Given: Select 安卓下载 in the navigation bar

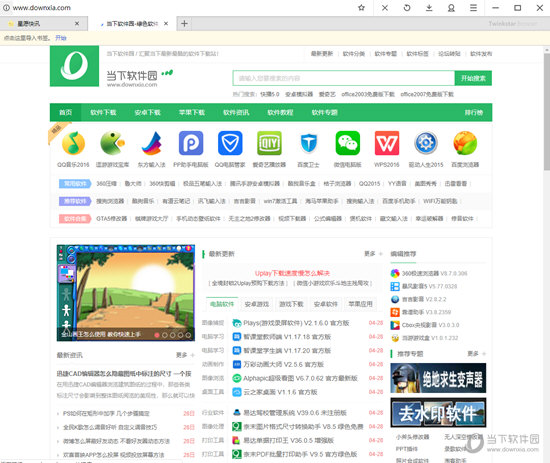Looking at the screenshot, I should tap(147, 112).
